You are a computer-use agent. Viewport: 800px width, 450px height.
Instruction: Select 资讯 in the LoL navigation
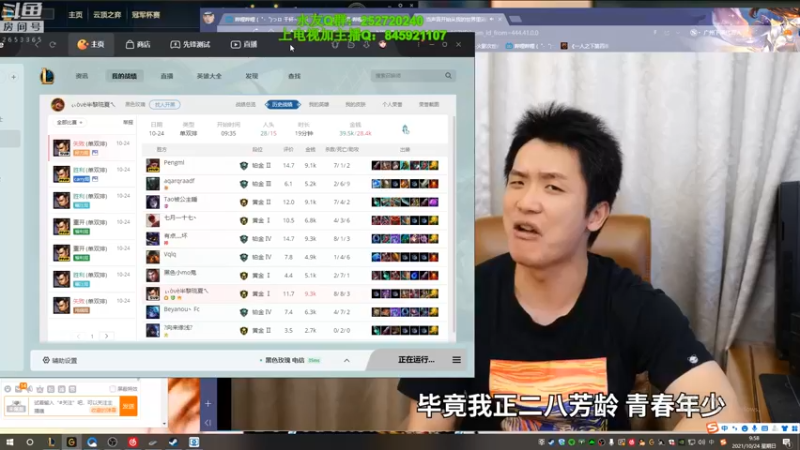click(82, 76)
